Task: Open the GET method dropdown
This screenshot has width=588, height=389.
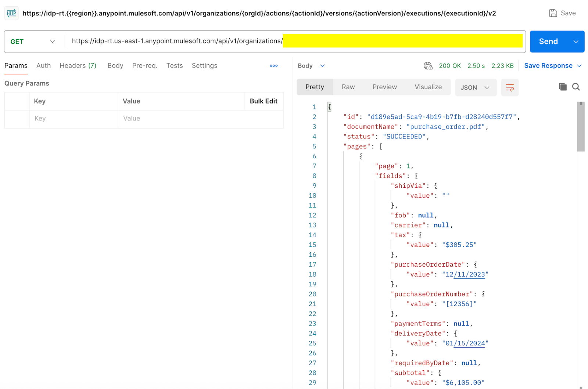Action: coord(52,42)
